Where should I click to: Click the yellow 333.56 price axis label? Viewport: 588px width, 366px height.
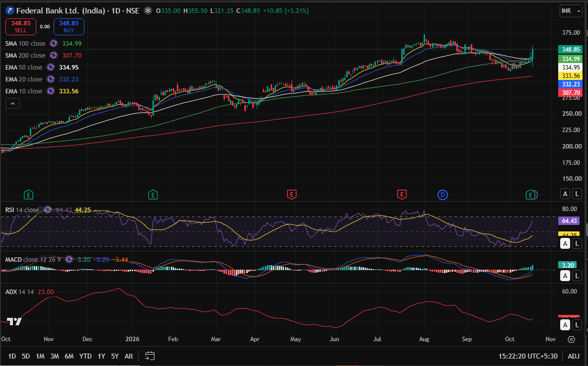click(x=571, y=76)
